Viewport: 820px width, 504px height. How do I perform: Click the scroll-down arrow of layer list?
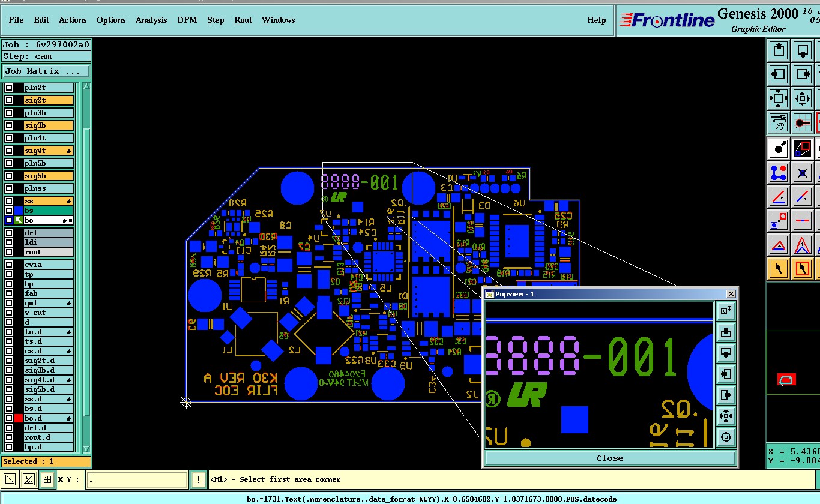tap(86, 448)
